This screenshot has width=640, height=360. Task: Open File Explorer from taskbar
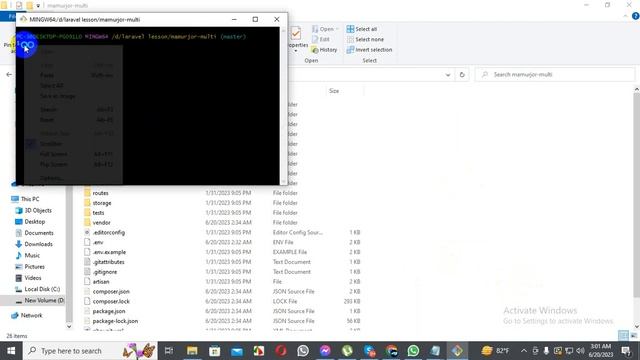192,351
